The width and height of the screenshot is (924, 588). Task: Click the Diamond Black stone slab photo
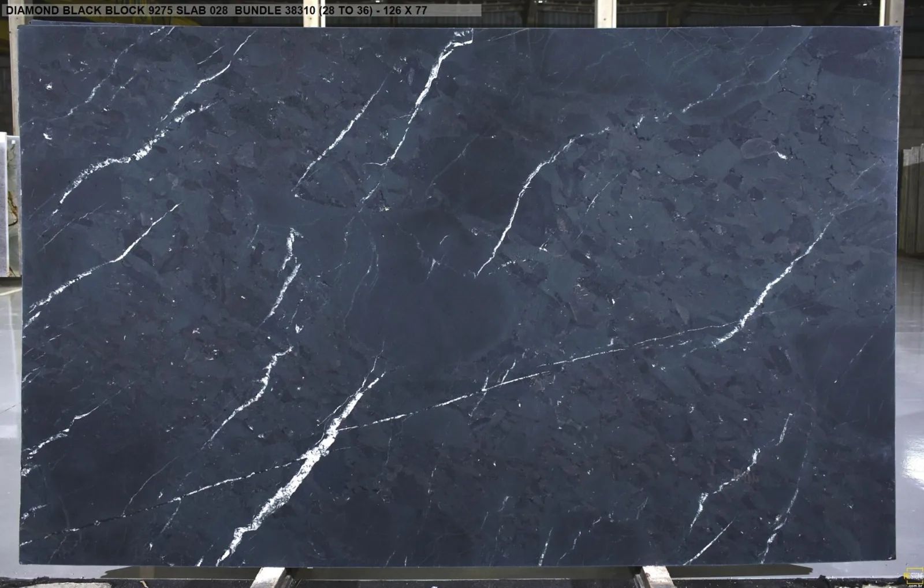click(460, 297)
